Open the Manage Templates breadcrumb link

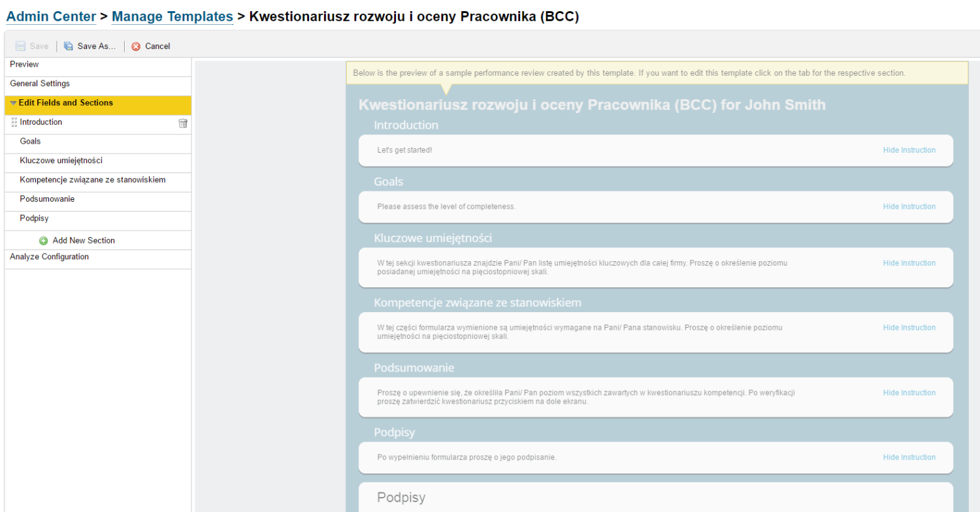(x=172, y=16)
